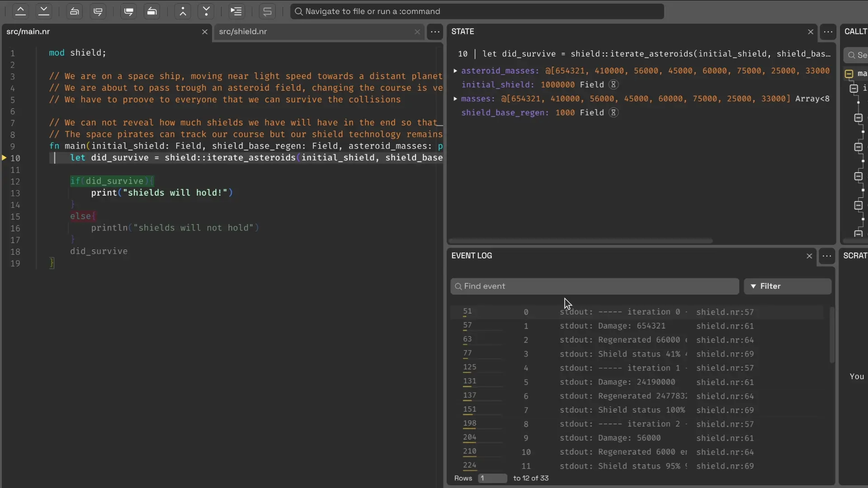
Task: Open the State panel options menu
Action: [828, 32]
